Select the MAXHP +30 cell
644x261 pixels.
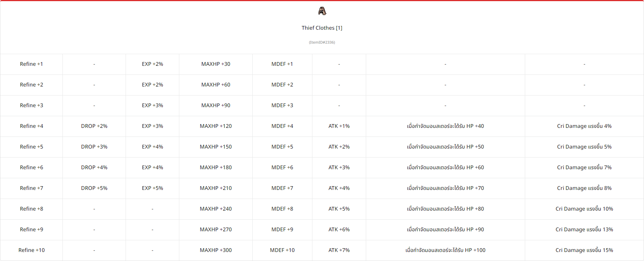[x=216, y=64]
